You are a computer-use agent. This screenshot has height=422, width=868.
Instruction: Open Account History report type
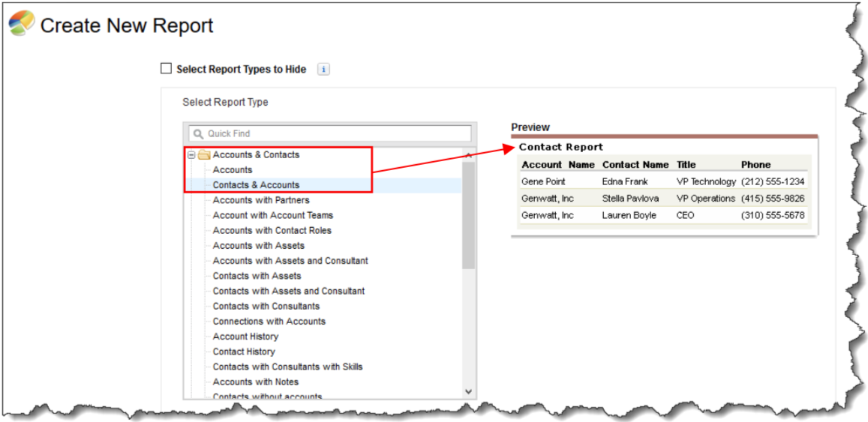pos(245,337)
